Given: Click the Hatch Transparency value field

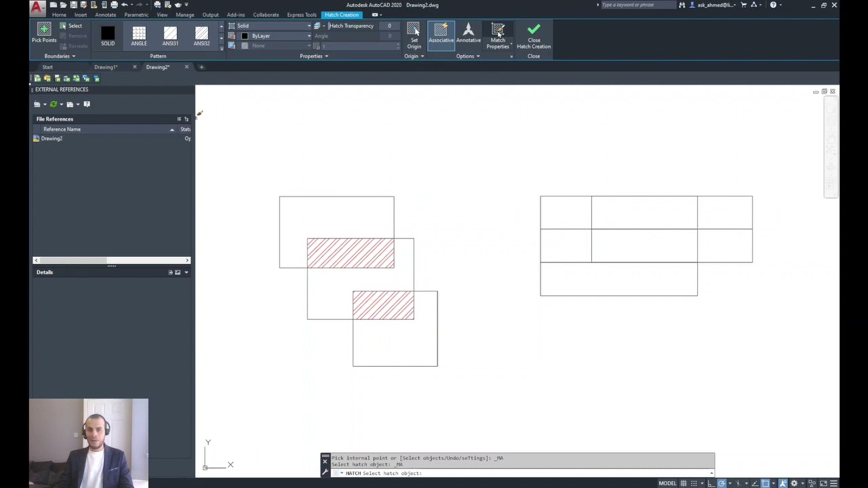Looking at the screenshot, I should click(x=389, y=26).
